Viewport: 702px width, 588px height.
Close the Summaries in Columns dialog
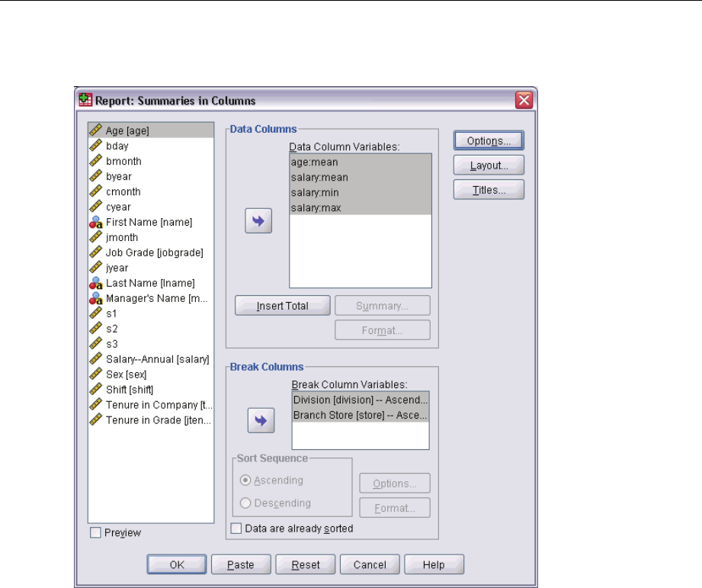point(524,100)
